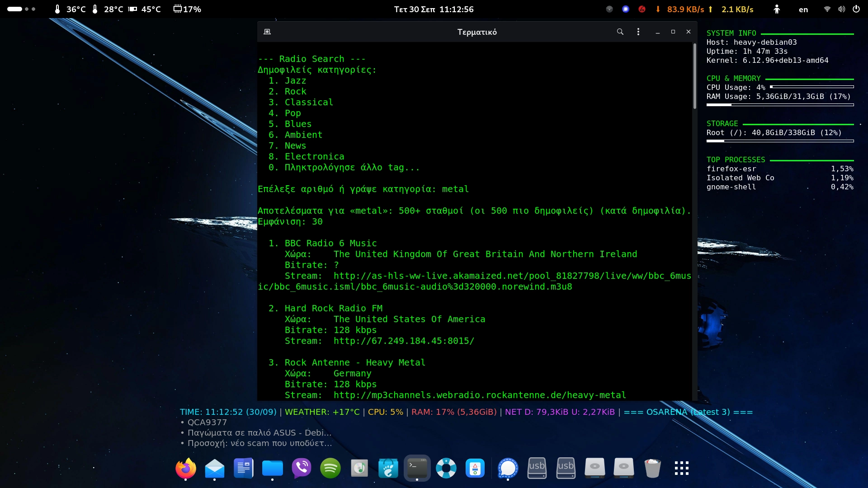Click the Signal tray icon in top bar

626,9
